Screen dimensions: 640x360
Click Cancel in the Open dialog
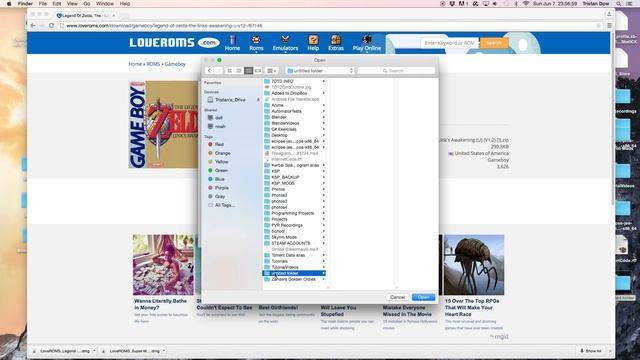[x=397, y=297]
